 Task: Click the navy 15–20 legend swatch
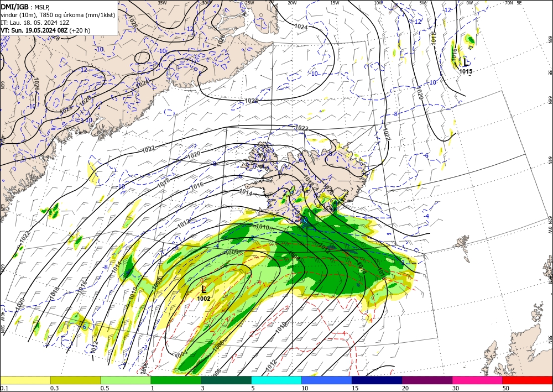tap(377, 380)
